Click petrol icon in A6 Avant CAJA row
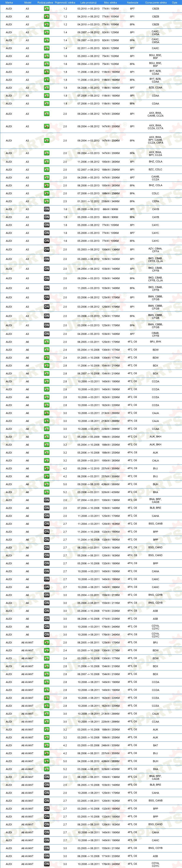The width and height of the screenshot is (182, 868). point(47,714)
